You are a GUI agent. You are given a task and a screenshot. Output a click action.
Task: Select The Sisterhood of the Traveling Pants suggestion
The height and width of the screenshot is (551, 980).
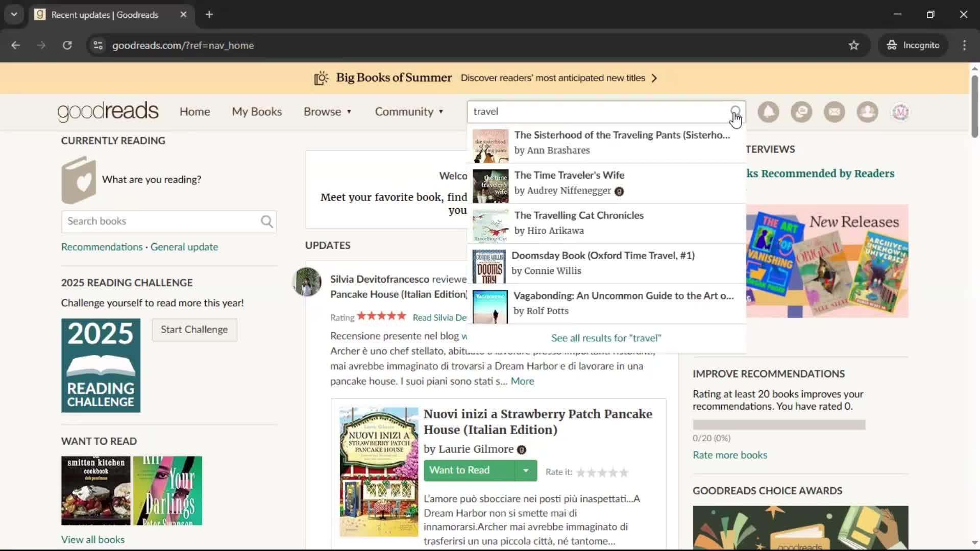(606, 143)
